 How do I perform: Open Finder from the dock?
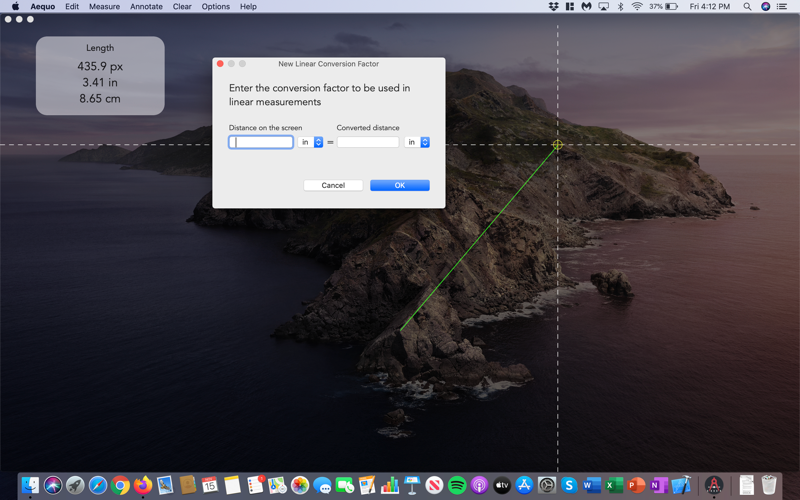30,486
